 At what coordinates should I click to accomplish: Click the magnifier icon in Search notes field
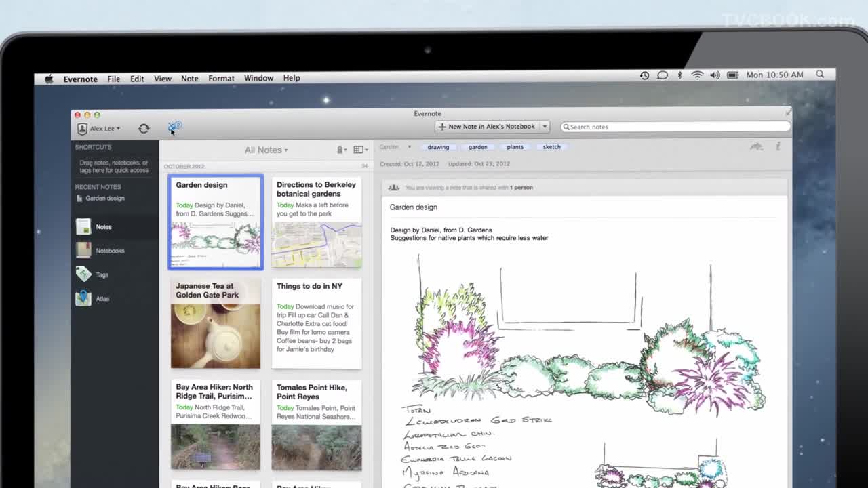[x=566, y=127]
